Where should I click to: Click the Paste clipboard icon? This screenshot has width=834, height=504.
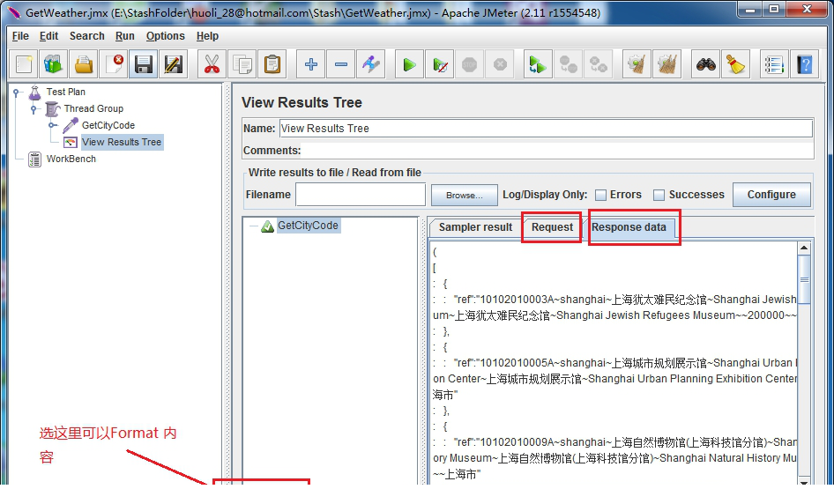[x=272, y=65]
